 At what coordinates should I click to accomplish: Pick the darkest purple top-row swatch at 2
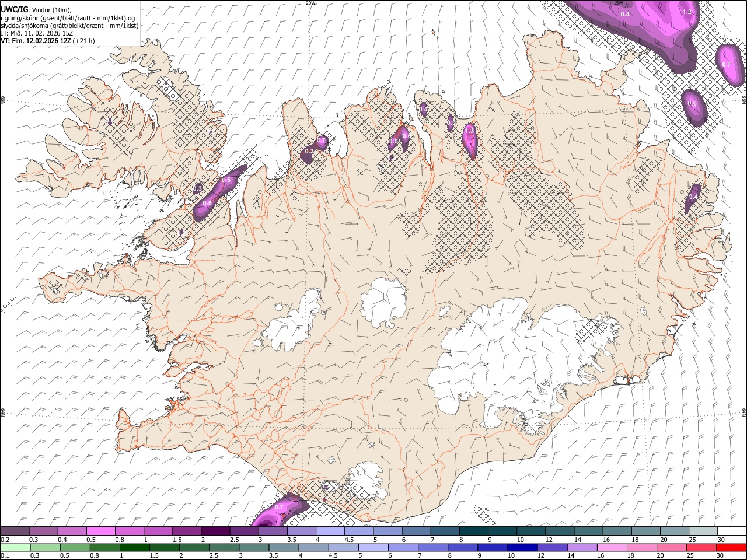pyautogui.click(x=215, y=531)
